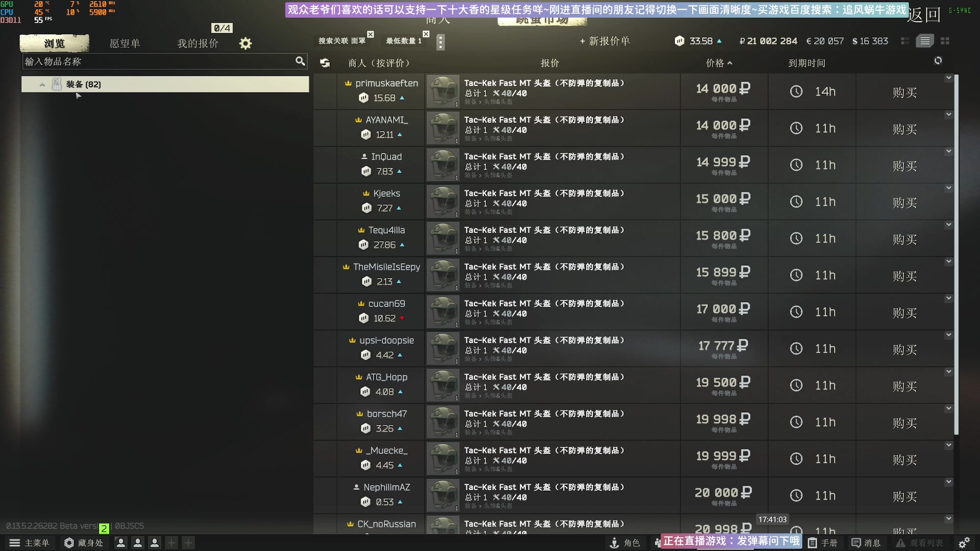Image resolution: width=980 pixels, height=551 pixels.
Task: Open bottom-right settings gear icon
Action: click(964, 543)
